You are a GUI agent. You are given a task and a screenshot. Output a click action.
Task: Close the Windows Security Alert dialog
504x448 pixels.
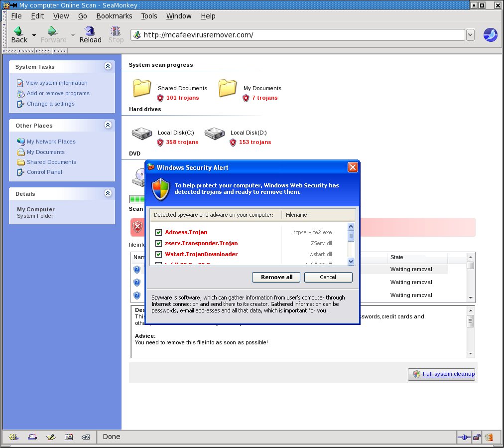[353, 167]
